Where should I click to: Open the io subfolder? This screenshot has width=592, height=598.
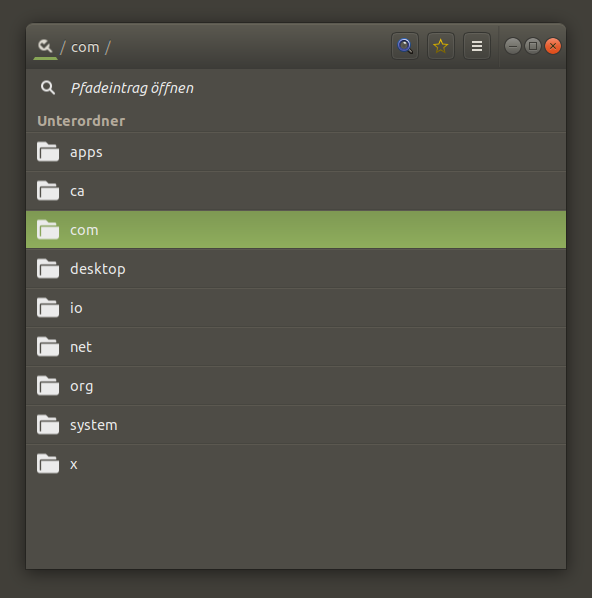tap(296, 308)
